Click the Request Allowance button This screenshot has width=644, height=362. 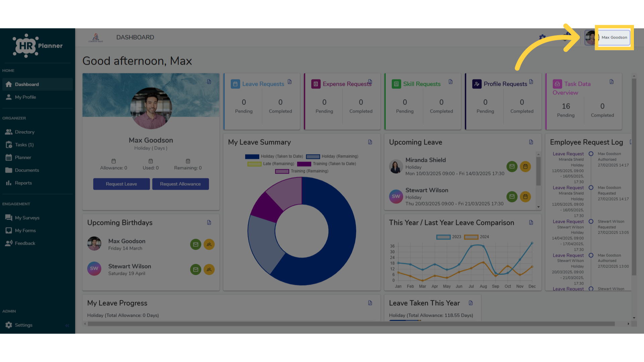[180, 184]
